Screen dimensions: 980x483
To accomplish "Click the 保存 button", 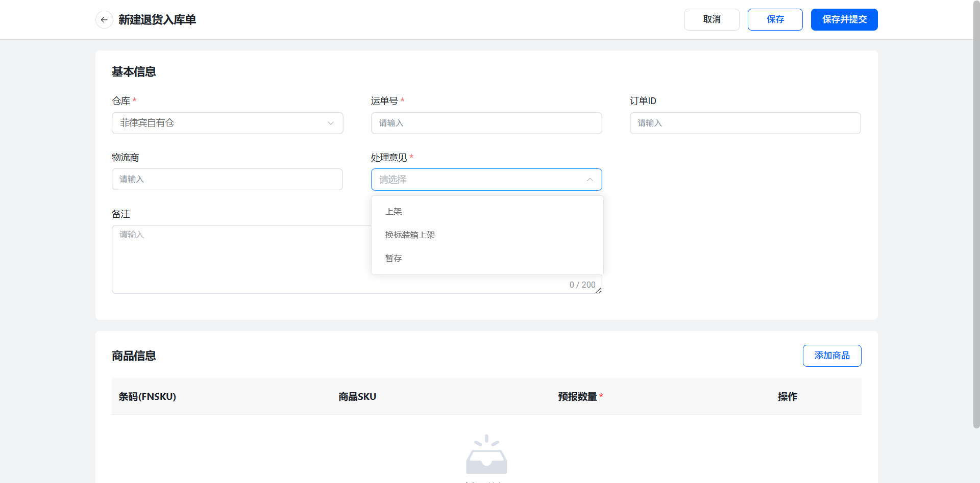I will [775, 20].
